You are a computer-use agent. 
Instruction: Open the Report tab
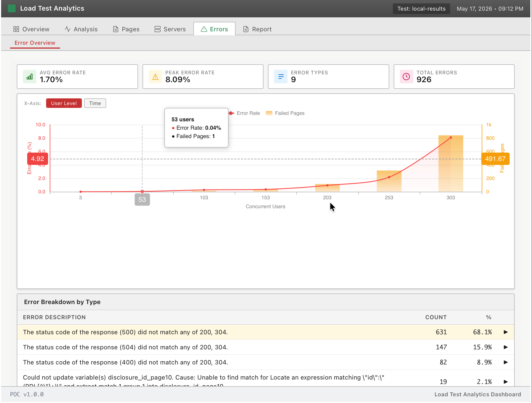tap(257, 29)
